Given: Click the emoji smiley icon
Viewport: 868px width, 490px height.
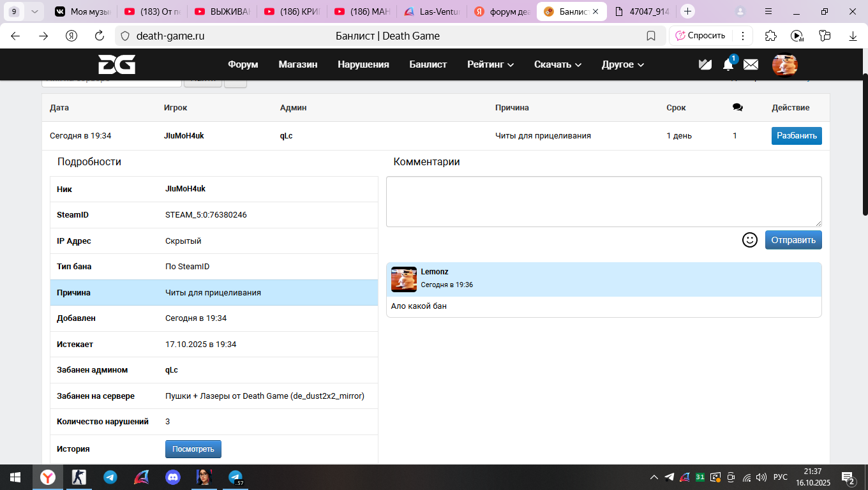Looking at the screenshot, I should [x=749, y=240].
